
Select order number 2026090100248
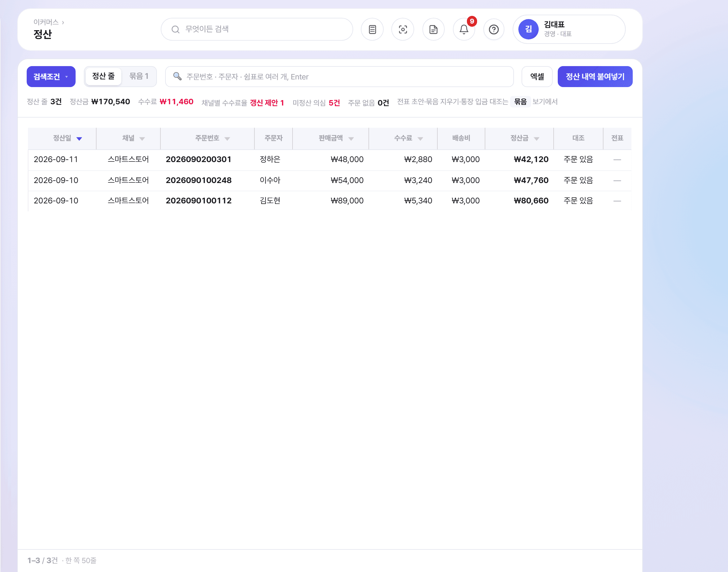[199, 180]
